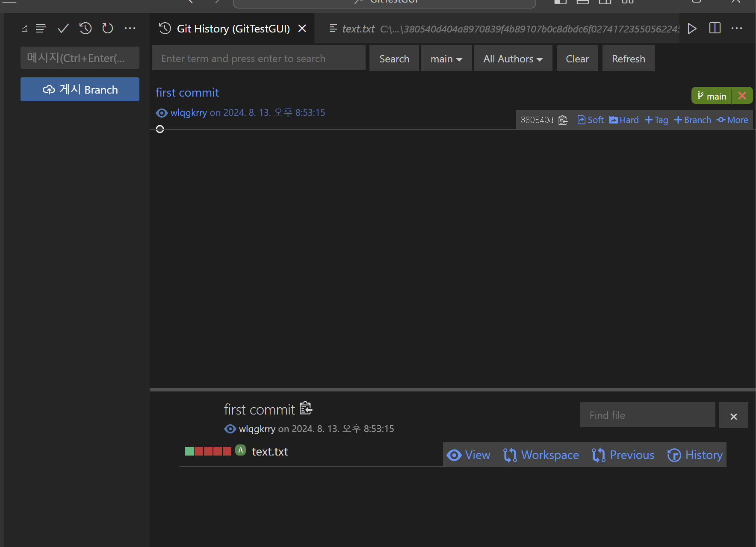Click the Clear button
This screenshot has width=756, height=547.
pyautogui.click(x=577, y=59)
